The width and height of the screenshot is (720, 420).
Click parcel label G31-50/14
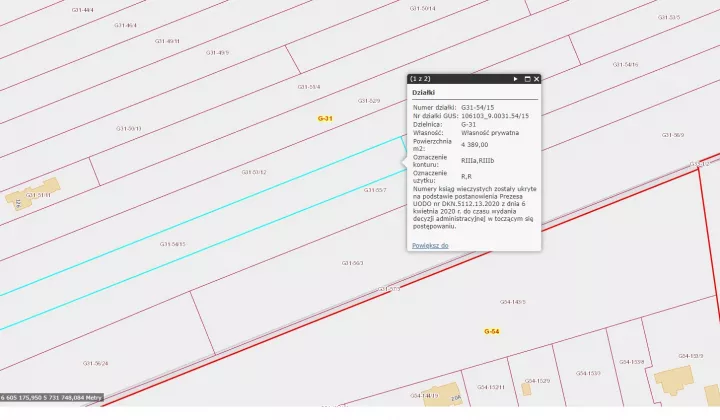(422, 8)
